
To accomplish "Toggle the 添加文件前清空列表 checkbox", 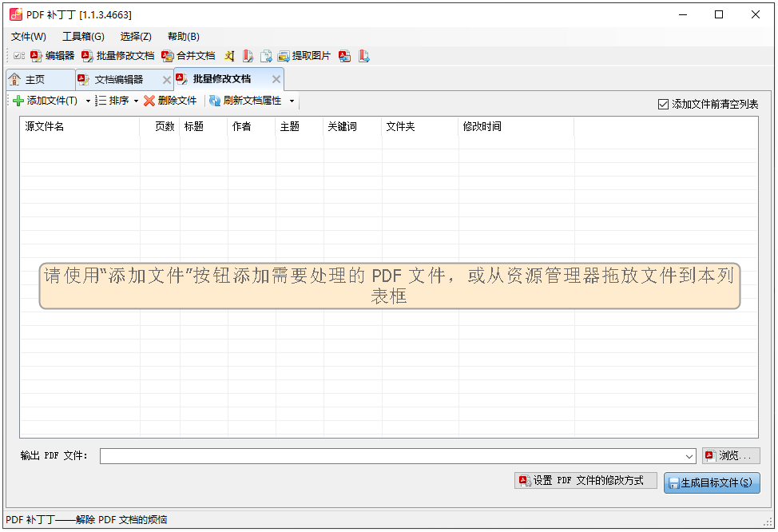I will click(x=664, y=102).
